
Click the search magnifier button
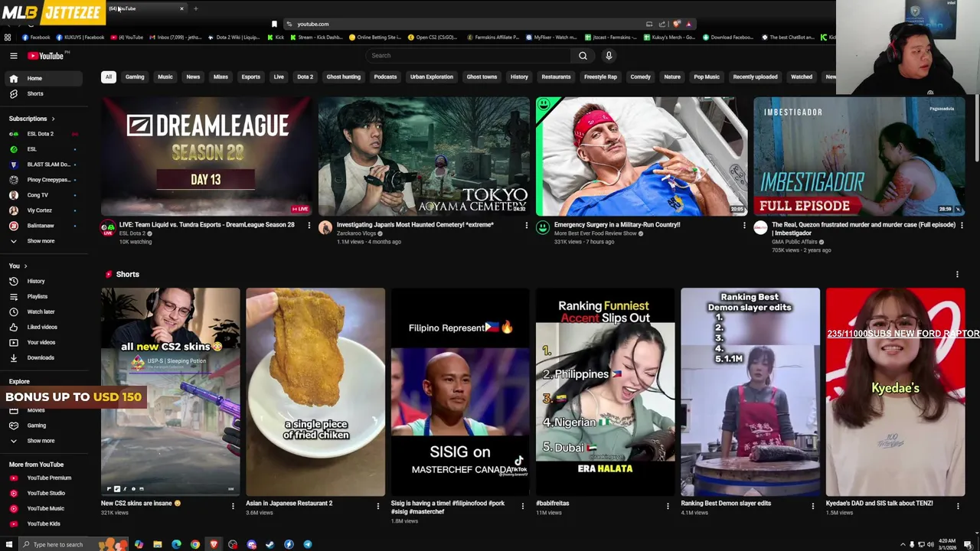click(583, 55)
